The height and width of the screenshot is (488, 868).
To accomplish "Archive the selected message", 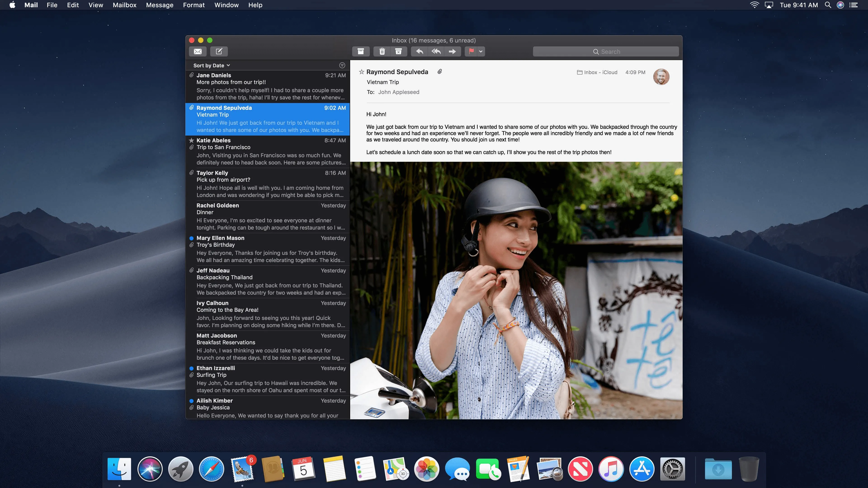I will [361, 52].
